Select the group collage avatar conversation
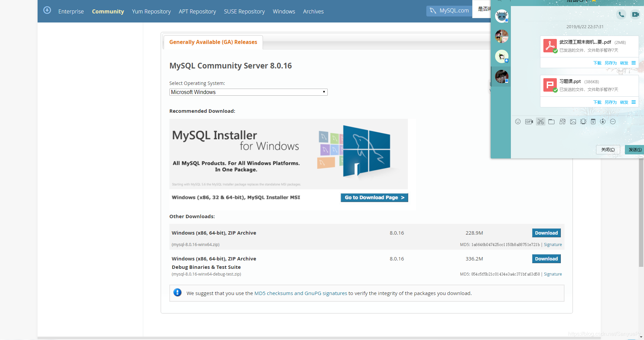 pos(502,36)
